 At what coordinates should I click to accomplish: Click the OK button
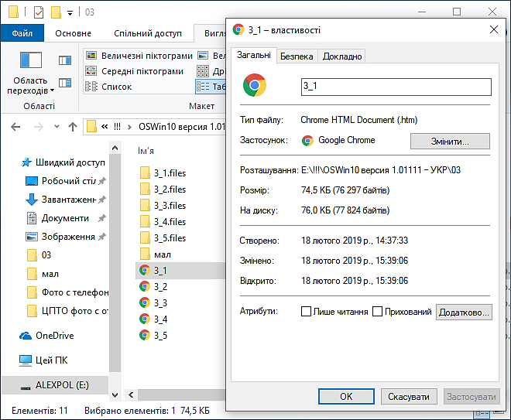point(346,396)
